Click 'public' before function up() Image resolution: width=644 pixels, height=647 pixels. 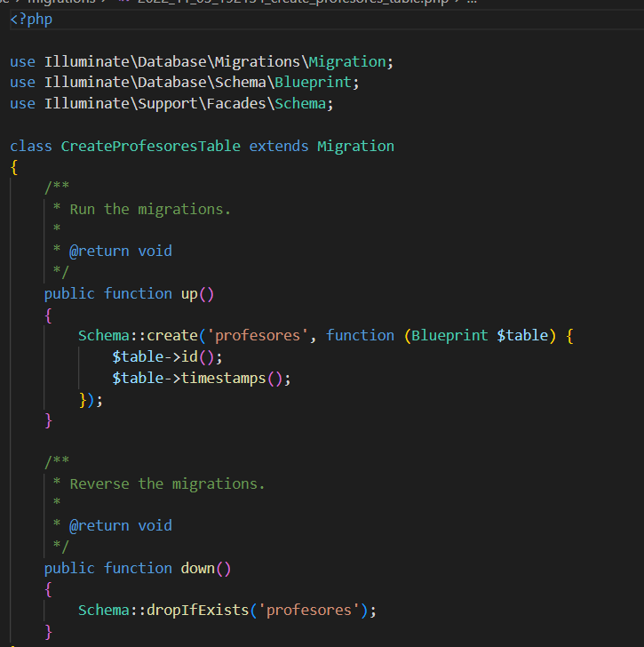click(x=69, y=294)
